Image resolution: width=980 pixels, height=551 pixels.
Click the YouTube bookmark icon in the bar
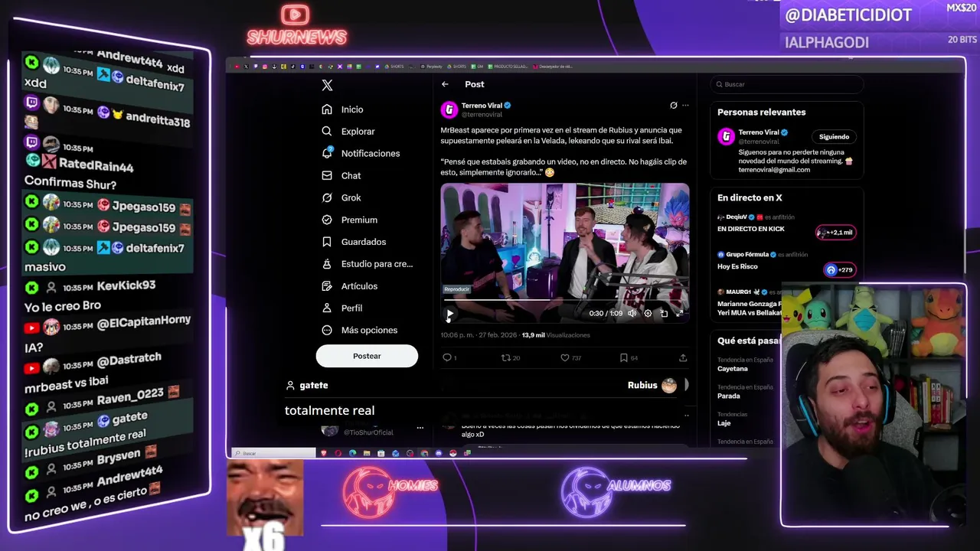(237, 67)
